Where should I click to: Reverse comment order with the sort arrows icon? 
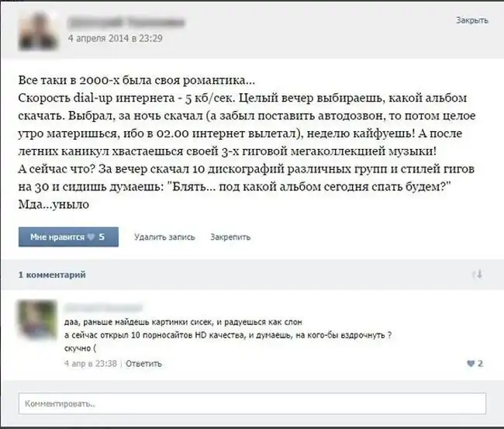(x=478, y=275)
